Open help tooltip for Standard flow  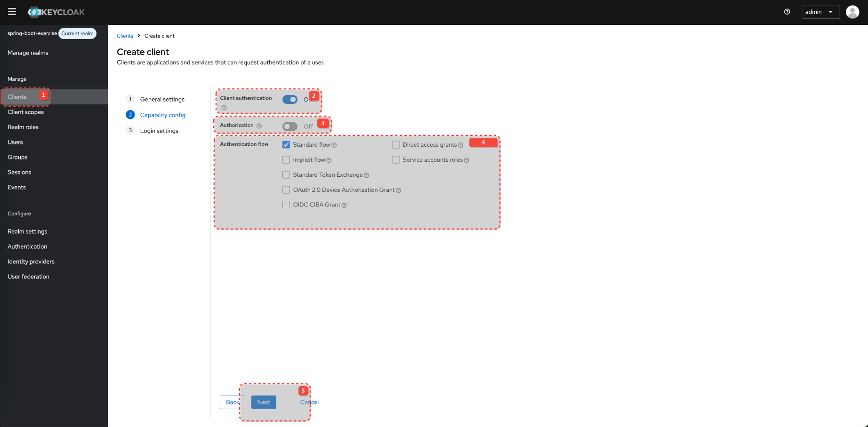[334, 145]
